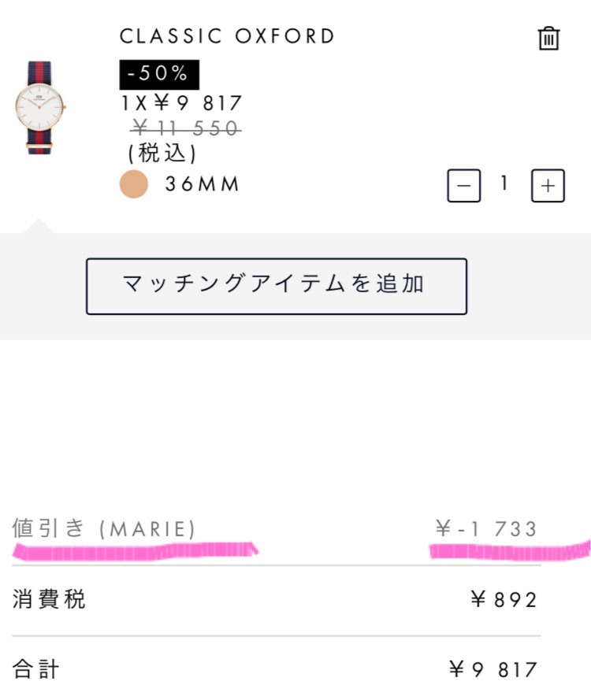Viewport: 591px width, 700px height.
Task: Open the Classic Oxford watch thumbnail
Action: [38, 107]
